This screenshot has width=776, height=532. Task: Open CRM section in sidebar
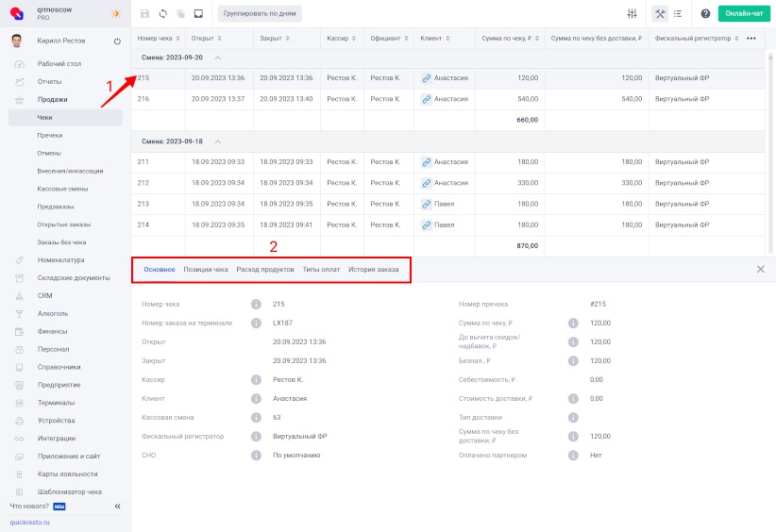44,295
